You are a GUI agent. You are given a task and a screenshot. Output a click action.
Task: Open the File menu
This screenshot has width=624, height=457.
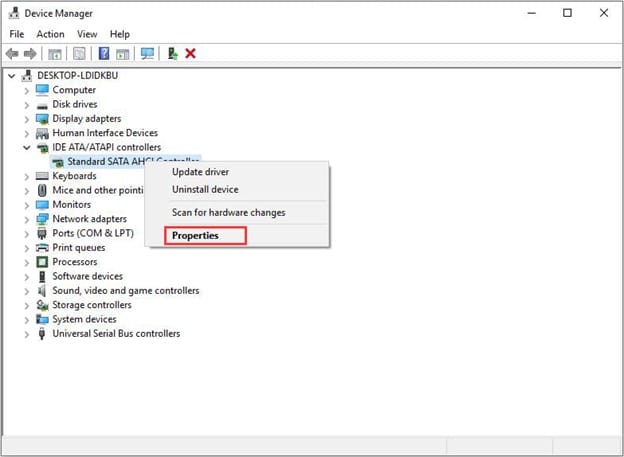[17, 34]
